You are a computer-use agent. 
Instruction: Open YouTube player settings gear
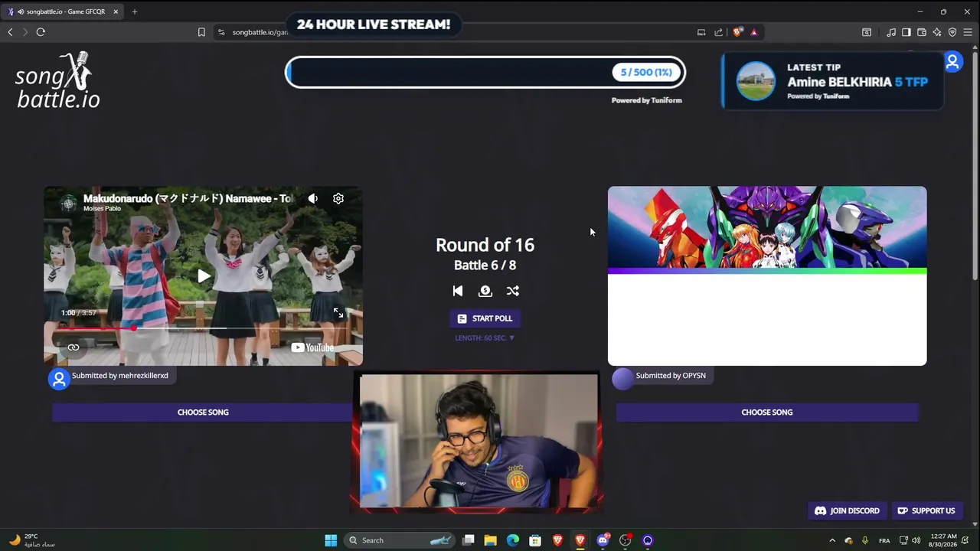point(338,199)
